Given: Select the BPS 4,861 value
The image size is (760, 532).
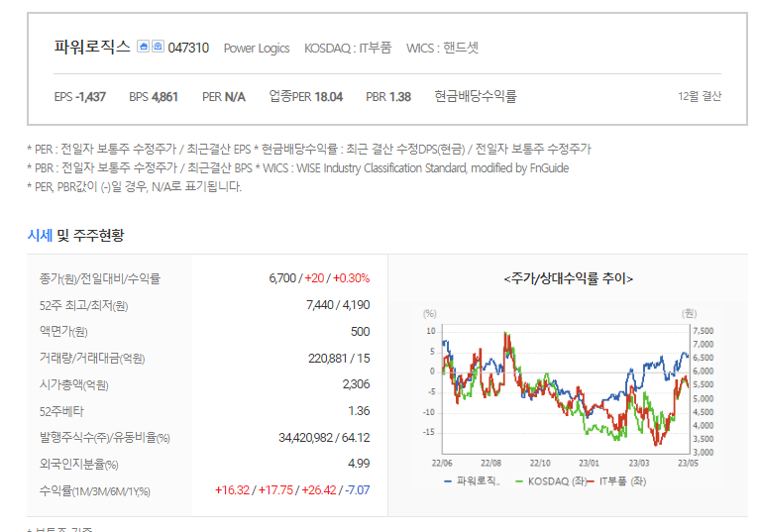Looking at the screenshot, I should coord(154,97).
